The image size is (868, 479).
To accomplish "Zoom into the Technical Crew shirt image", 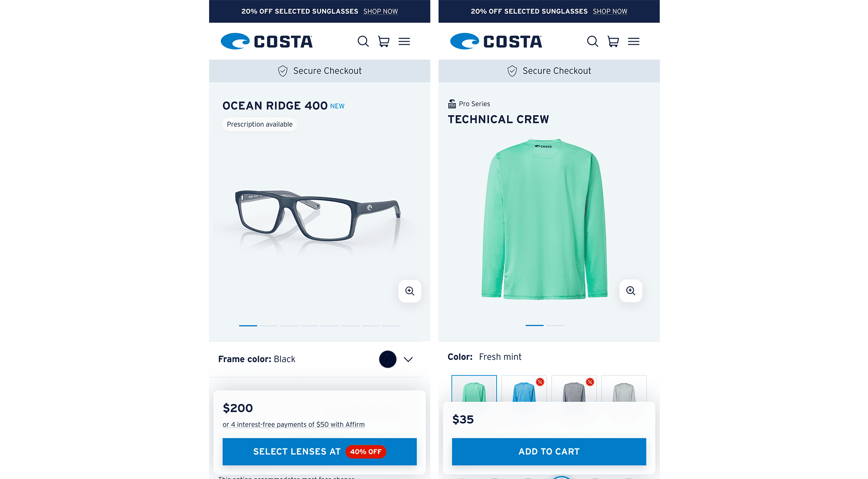I will click(x=631, y=291).
